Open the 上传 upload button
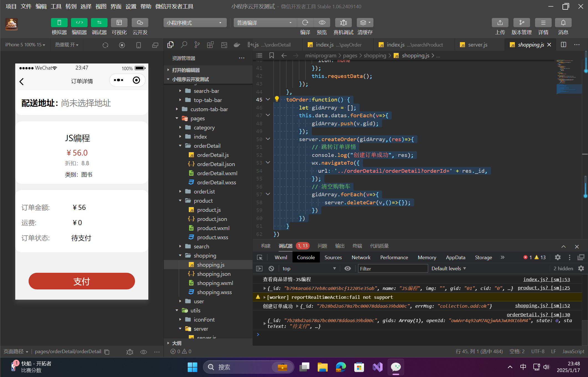Viewport: 588px width, 377px height. 500,23
